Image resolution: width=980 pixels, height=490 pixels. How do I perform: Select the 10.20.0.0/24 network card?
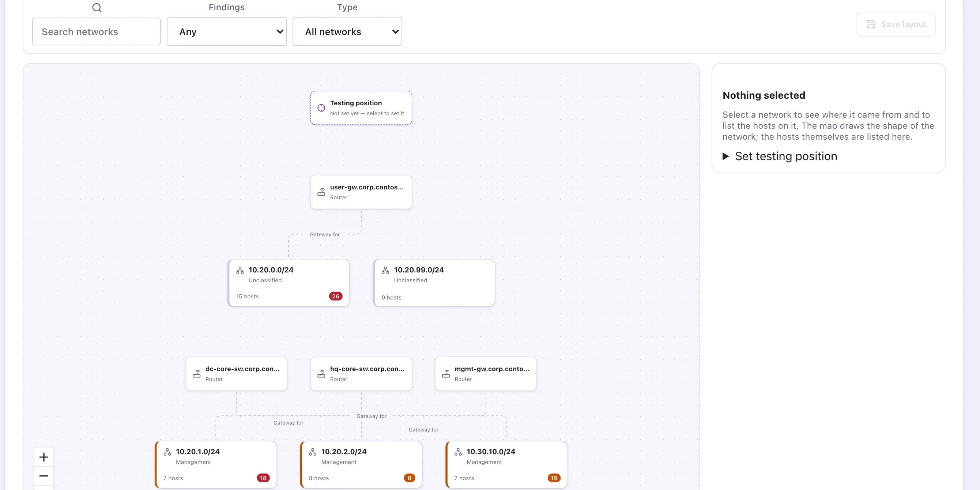[x=289, y=283]
